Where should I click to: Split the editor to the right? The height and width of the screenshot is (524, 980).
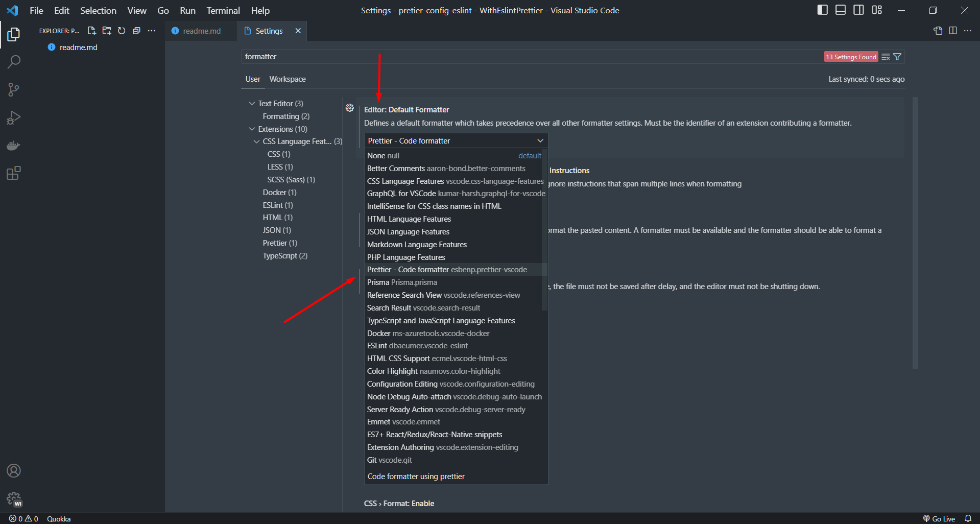tap(953, 31)
